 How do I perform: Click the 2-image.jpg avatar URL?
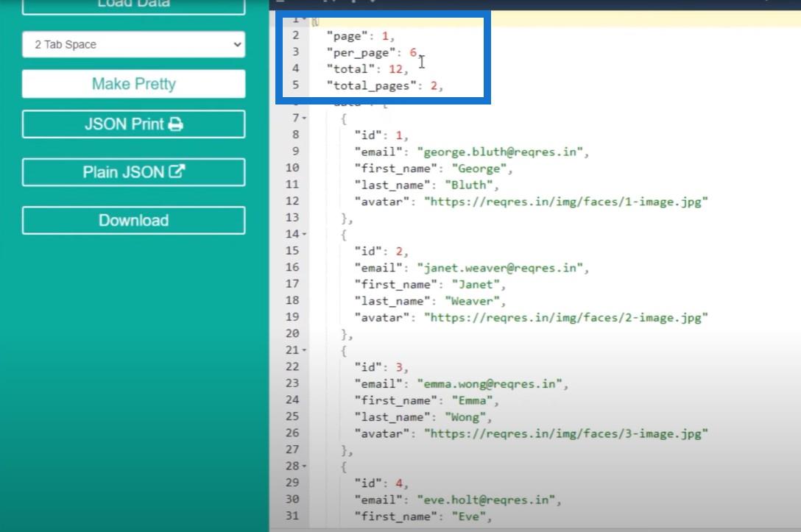566,318
